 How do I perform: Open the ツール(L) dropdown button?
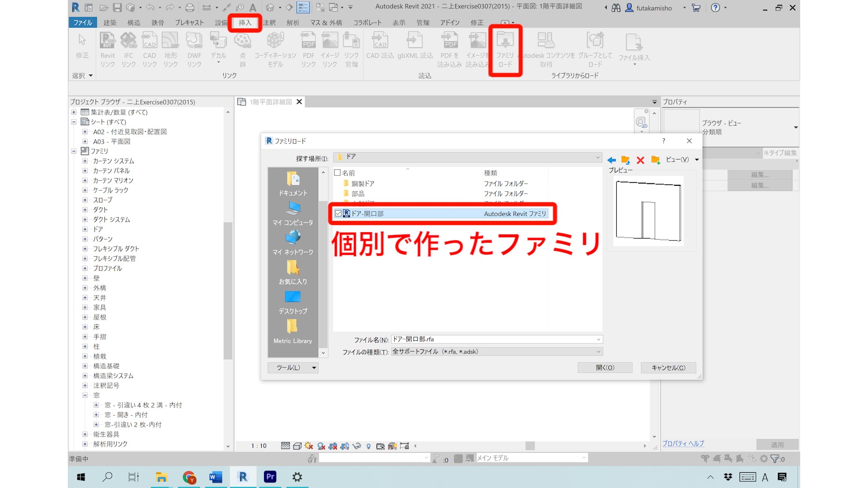pos(293,368)
